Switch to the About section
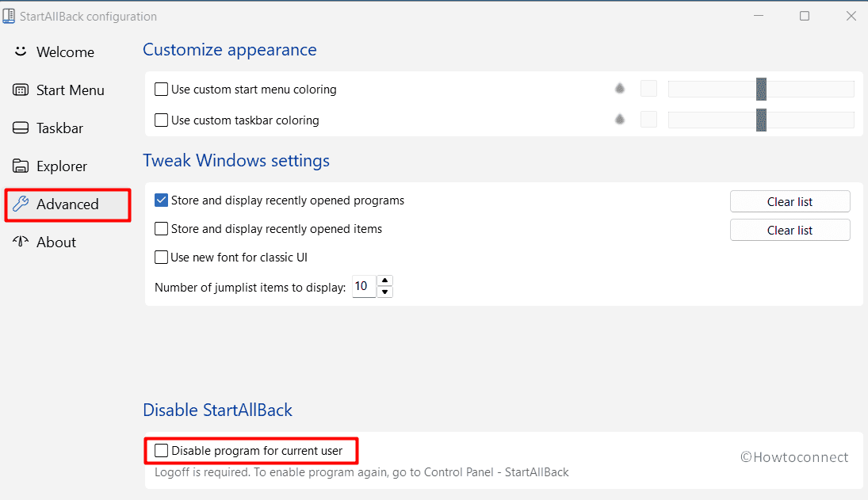The height and width of the screenshot is (500, 868). click(55, 242)
